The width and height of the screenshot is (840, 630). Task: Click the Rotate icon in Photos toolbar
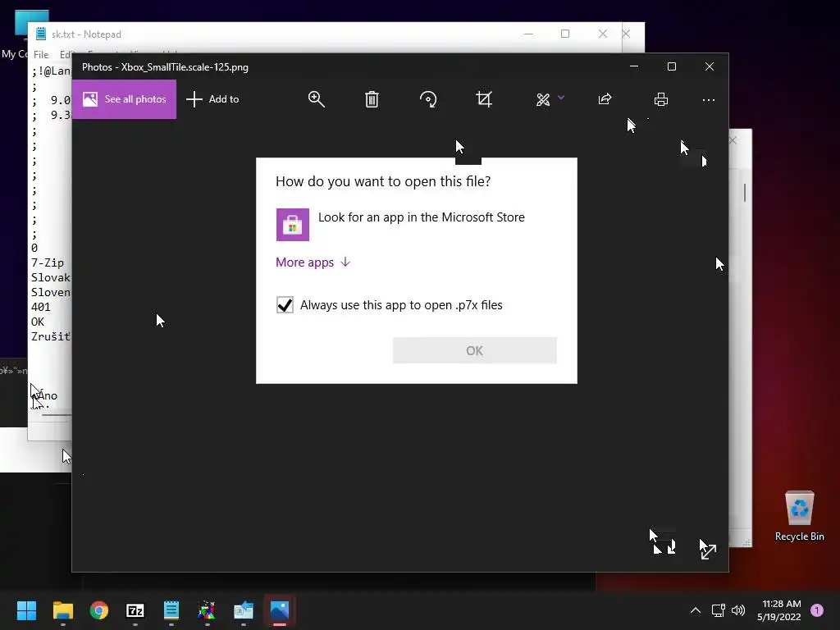pos(428,99)
